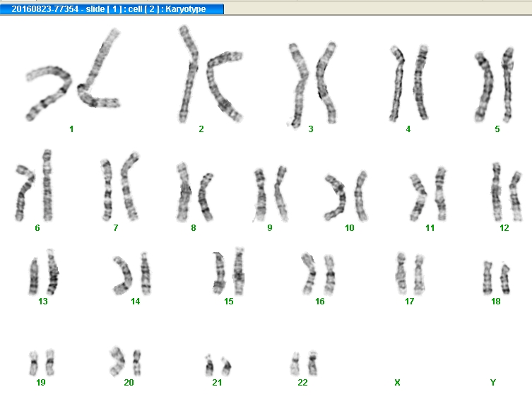The width and height of the screenshot is (532, 411).
Task: Click the green Y chromosome label
Action: tap(493, 383)
